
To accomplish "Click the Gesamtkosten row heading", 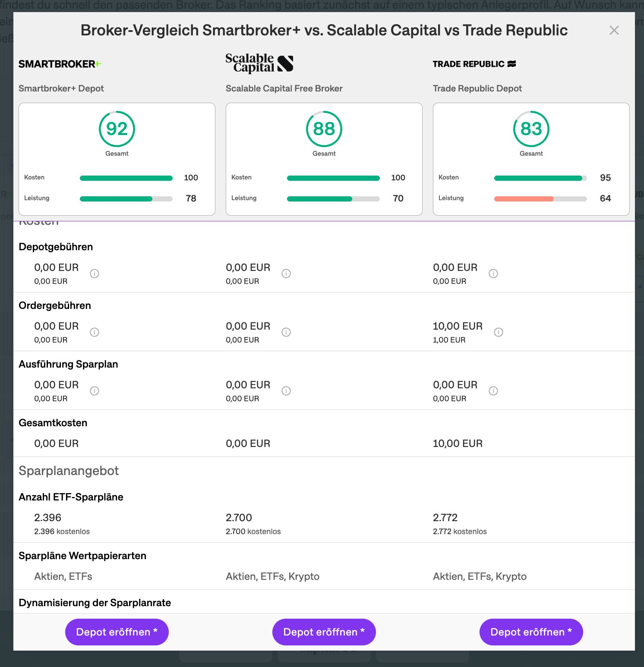I will click(x=53, y=423).
